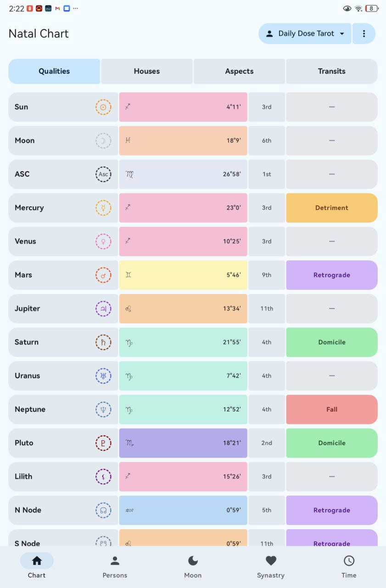This screenshot has height=588, width=386.
Task: Tap the Neptune trident glyph icon
Action: pos(103,409)
